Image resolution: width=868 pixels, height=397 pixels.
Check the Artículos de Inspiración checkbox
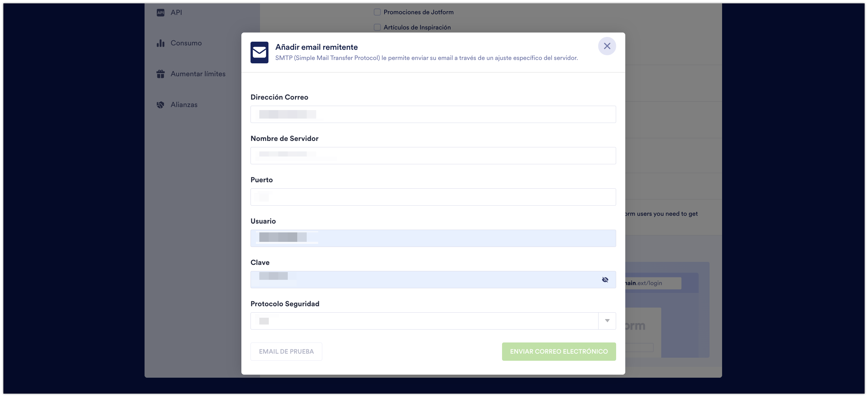click(x=377, y=27)
